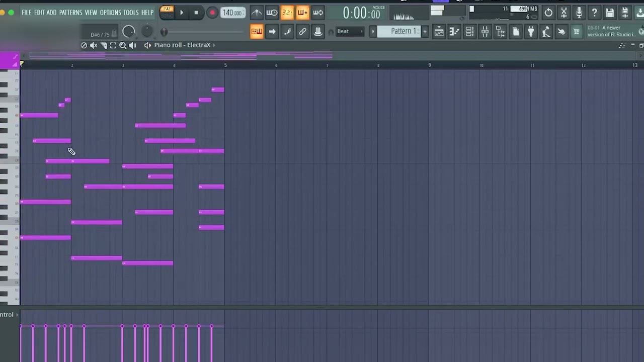Click bar 5 on the timeline ruler
Viewport: 644px width, 362px height.
[x=225, y=65]
